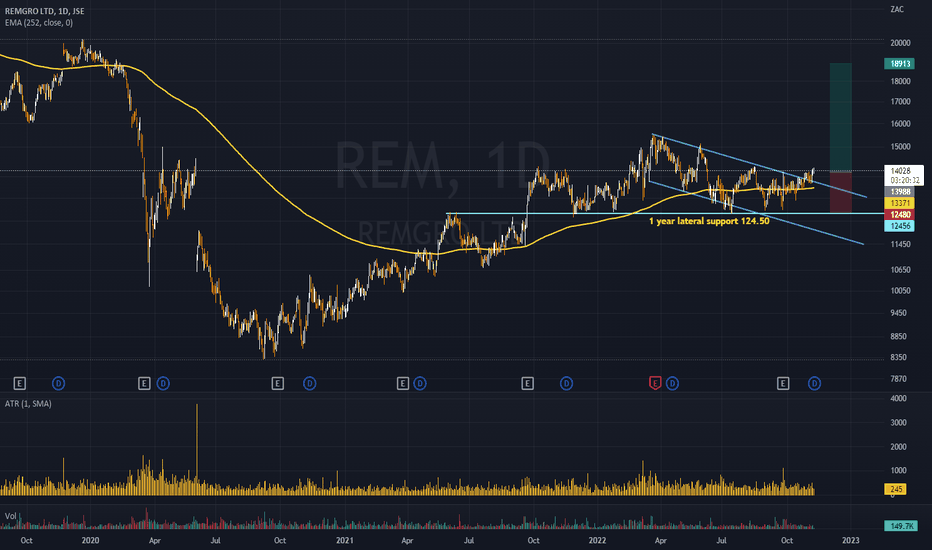932x550 pixels.
Task: Click the 2020 label on time axis
Action: (90, 540)
